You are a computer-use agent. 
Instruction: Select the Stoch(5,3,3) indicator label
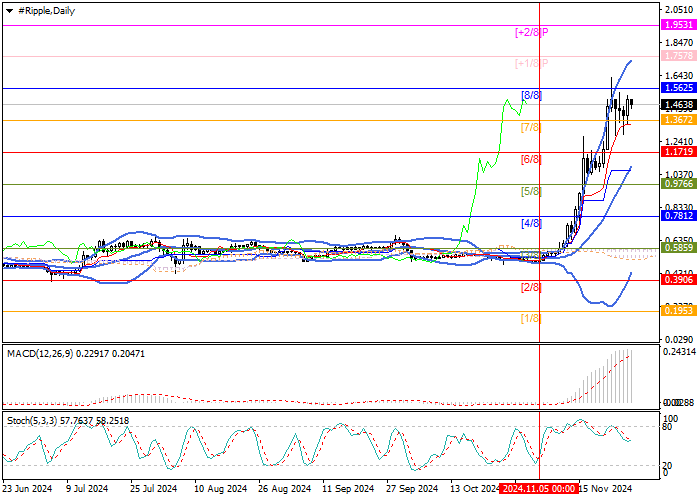coord(68,421)
